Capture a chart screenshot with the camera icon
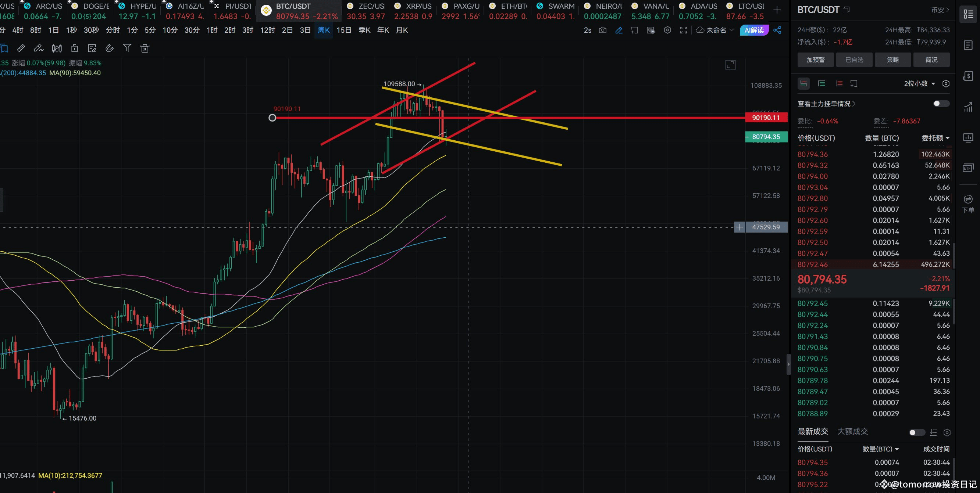Image resolution: width=980 pixels, height=493 pixels. tap(603, 30)
